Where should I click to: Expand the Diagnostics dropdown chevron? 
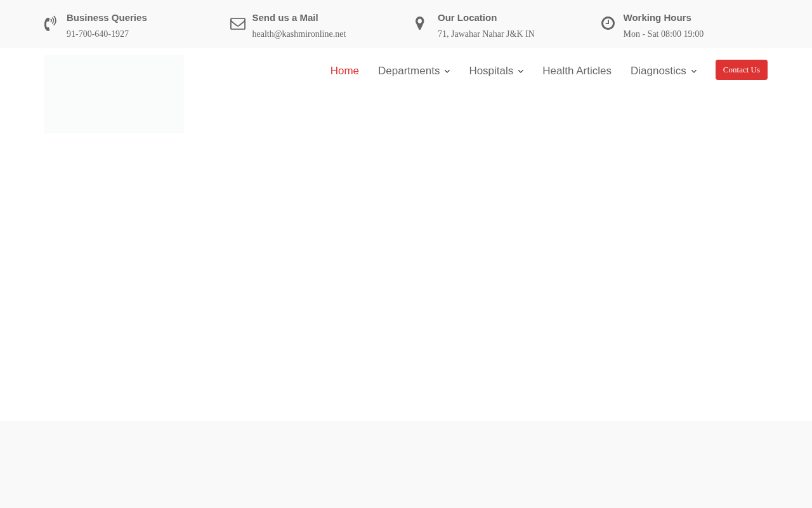[x=693, y=72]
